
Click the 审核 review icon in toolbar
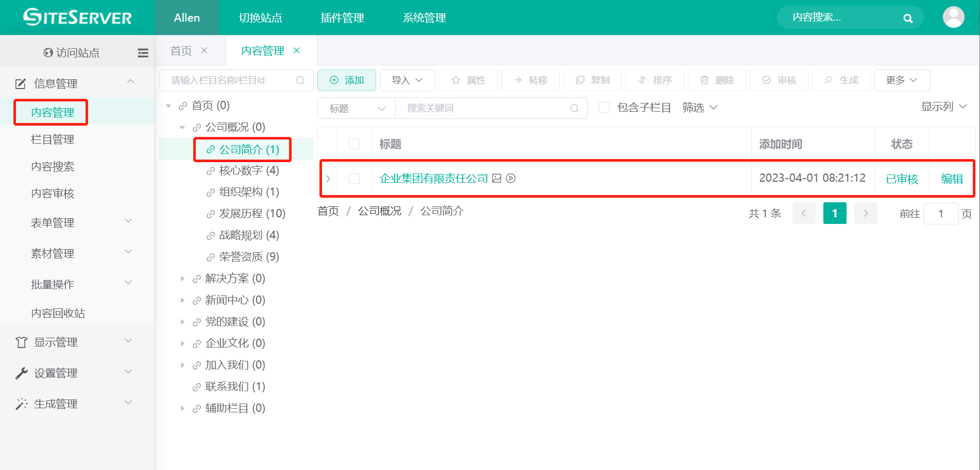point(779,80)
